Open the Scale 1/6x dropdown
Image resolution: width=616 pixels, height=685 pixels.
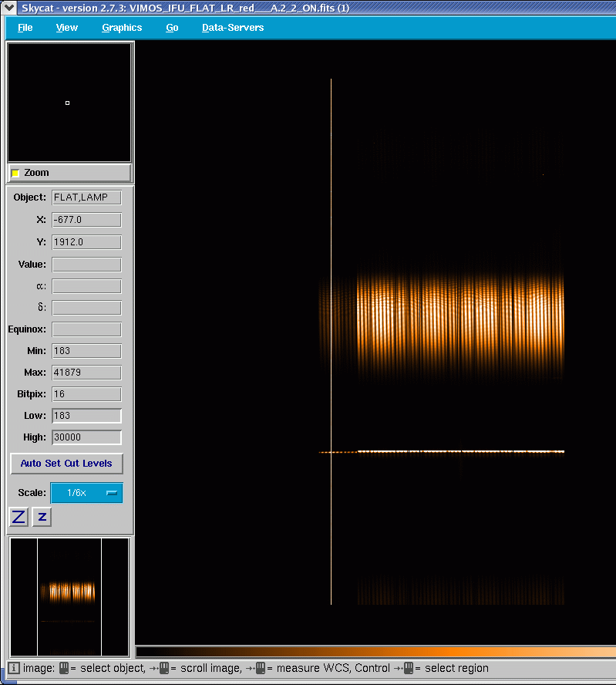pyautogui.click(x=86, y=493)
